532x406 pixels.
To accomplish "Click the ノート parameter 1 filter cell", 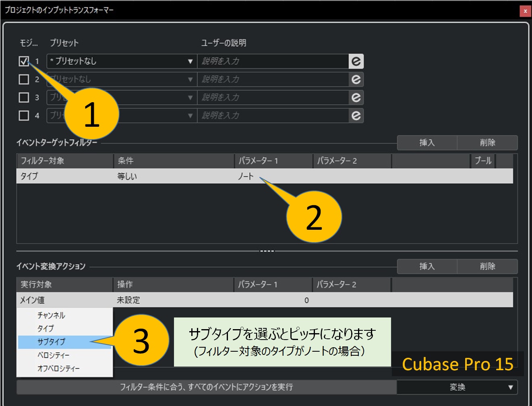I will [246, 176].
